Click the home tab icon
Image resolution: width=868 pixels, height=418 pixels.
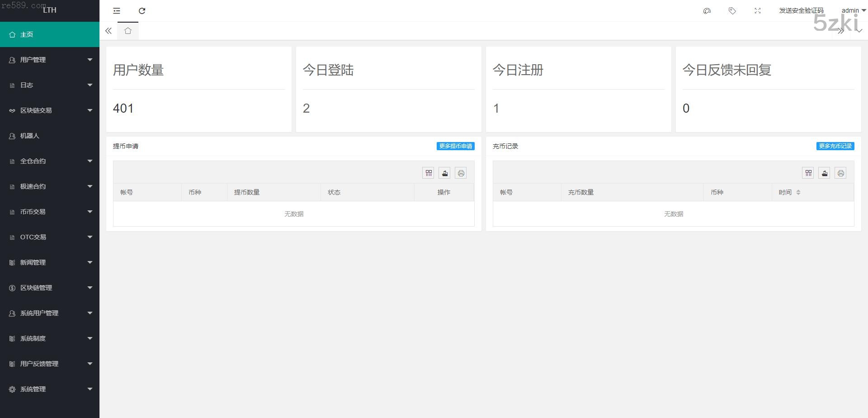click(x=128, y=31)
